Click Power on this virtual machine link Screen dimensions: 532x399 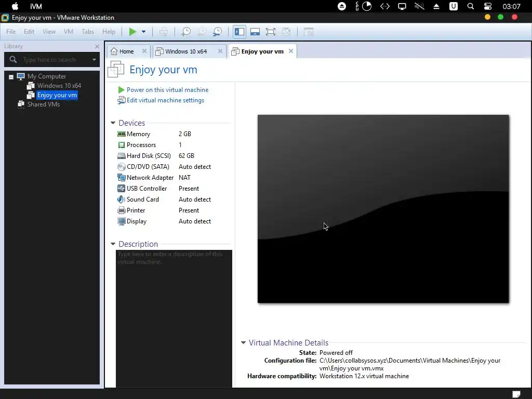point(167,90)
